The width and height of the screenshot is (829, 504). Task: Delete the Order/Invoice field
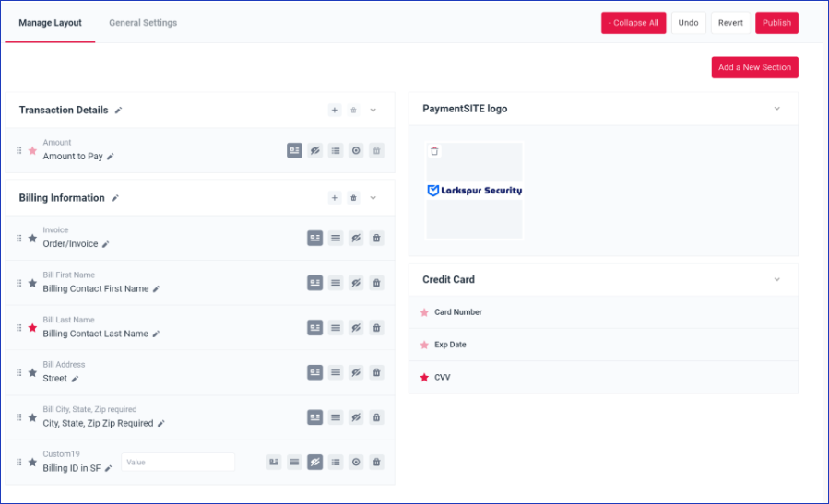[376, 239]
